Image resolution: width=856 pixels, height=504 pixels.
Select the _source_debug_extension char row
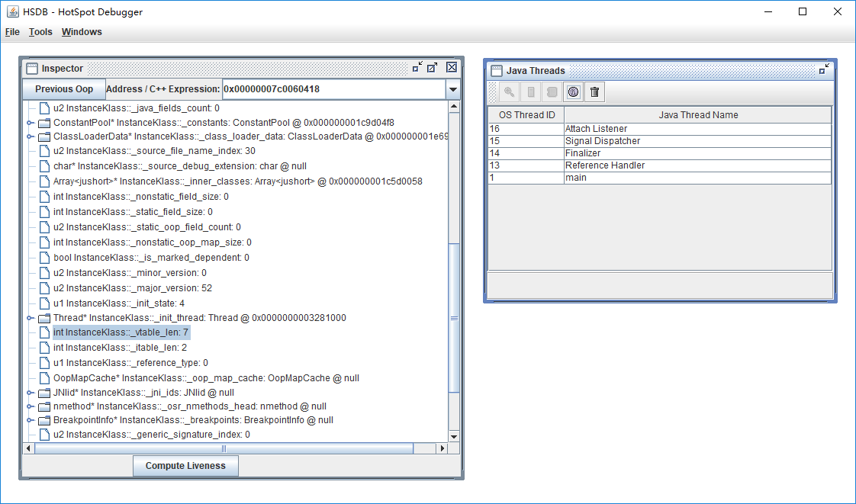point(180,166)
